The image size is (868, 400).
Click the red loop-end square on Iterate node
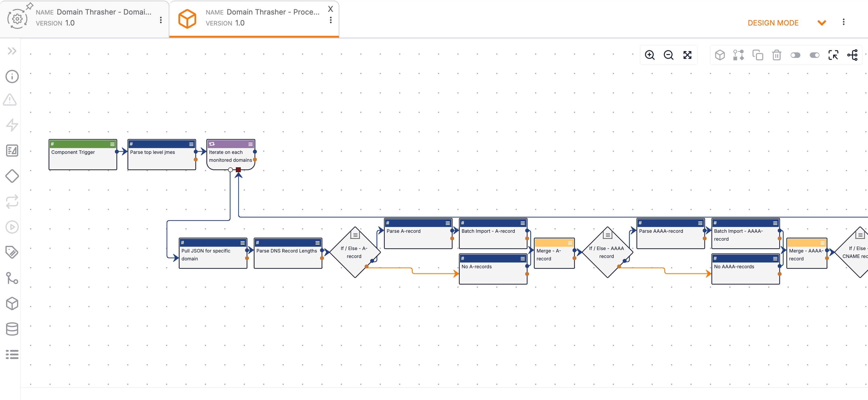point(238,170)
